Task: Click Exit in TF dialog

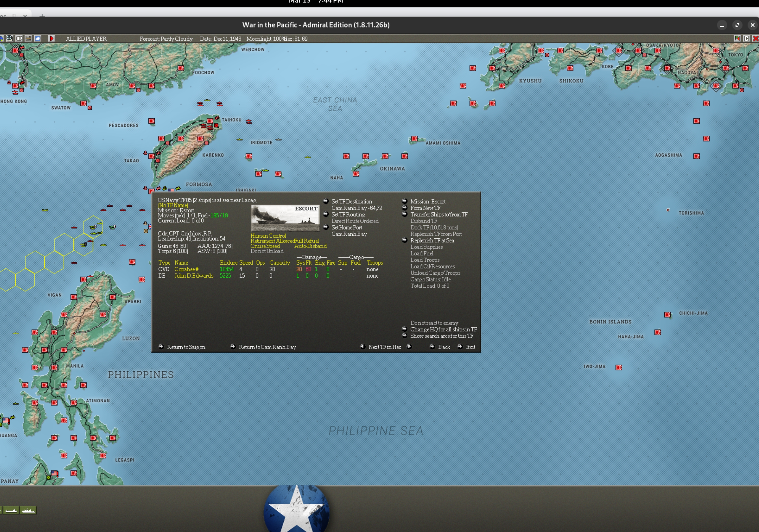Action: tap(470, 347)
